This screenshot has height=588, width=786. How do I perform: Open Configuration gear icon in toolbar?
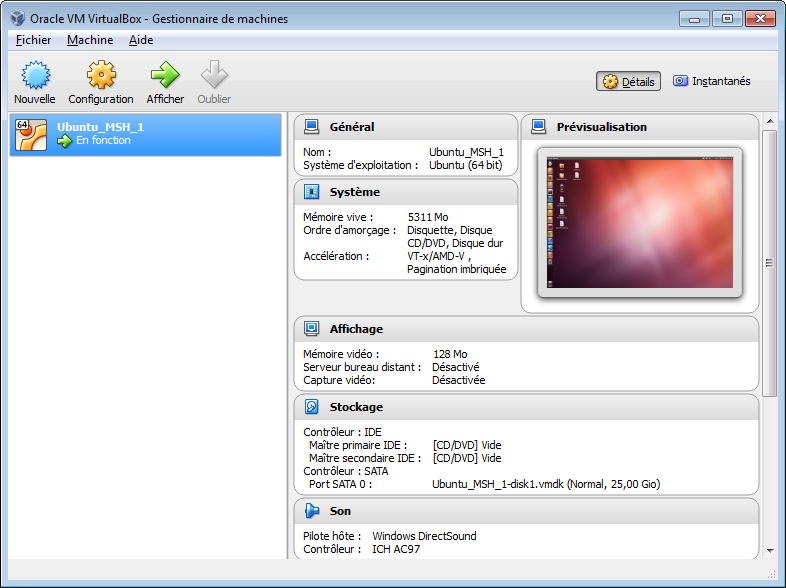[101, 76]
